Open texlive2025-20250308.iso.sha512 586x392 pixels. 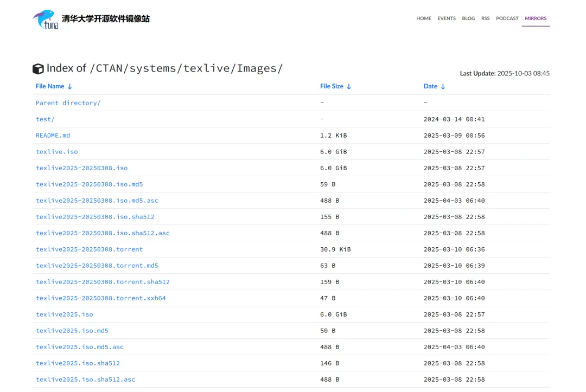[95, 216]
